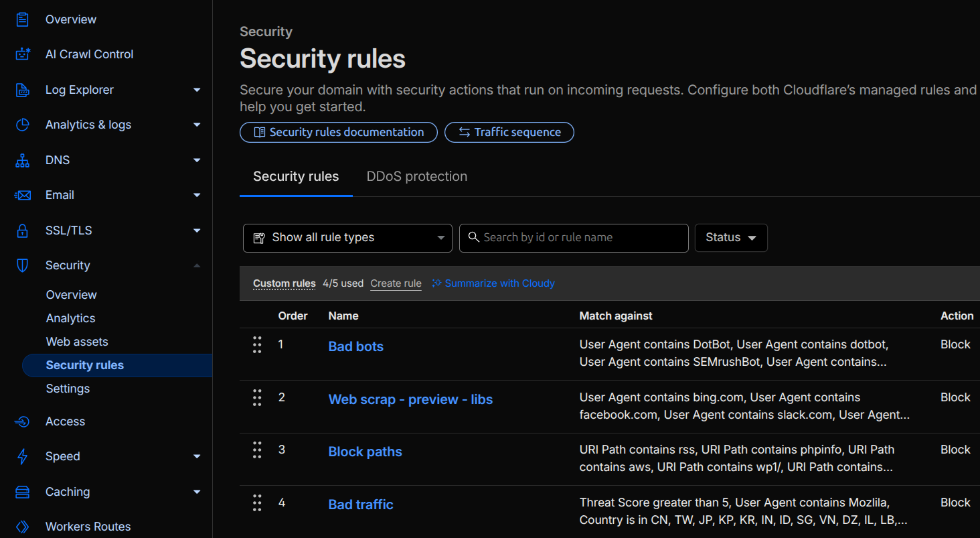Click the Custom rules label

click(x=284, y=283)
